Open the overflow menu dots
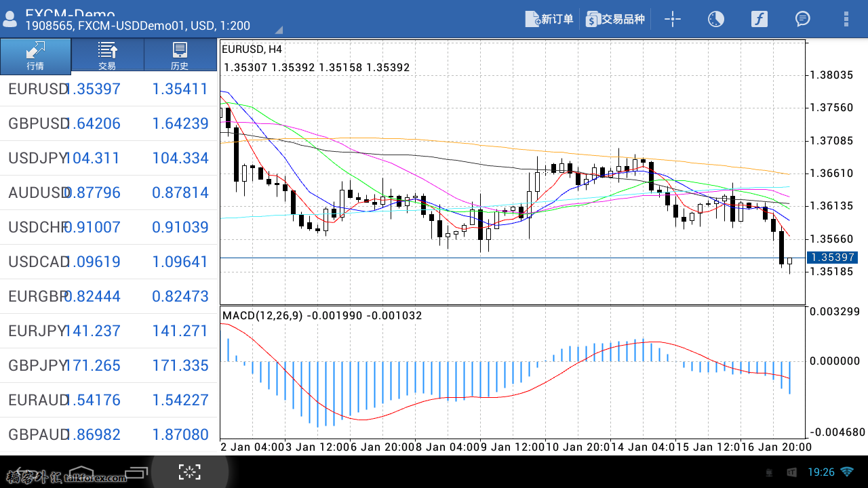 [846, 19]
